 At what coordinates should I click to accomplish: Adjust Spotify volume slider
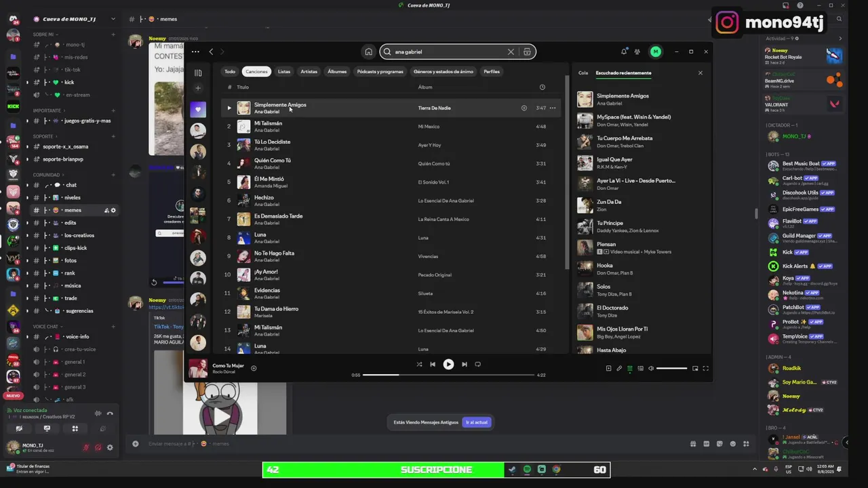click(671, 368)
